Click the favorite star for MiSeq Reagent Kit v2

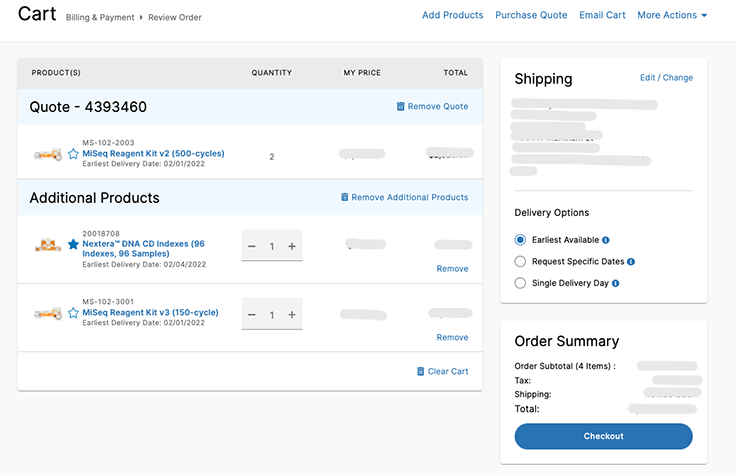(73, 154)
